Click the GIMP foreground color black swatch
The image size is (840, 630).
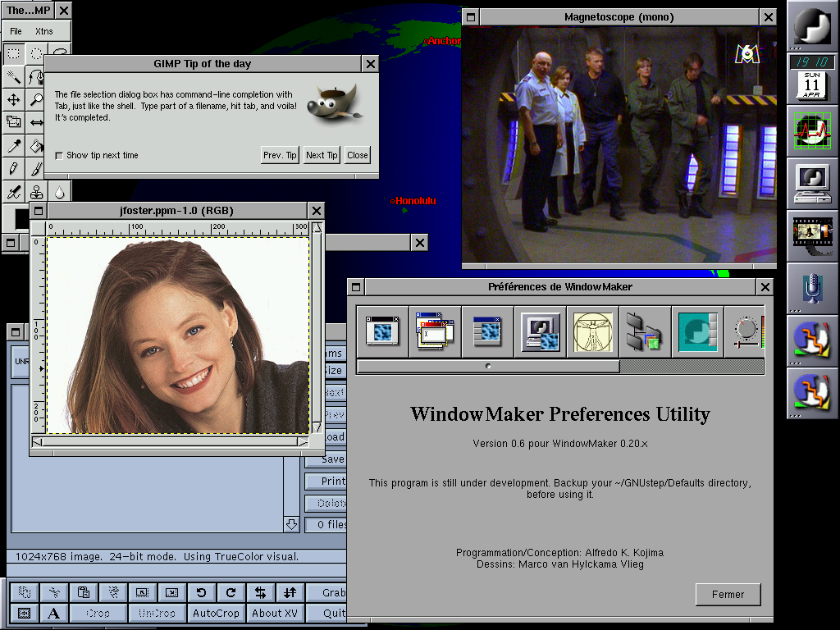(22, 218)
